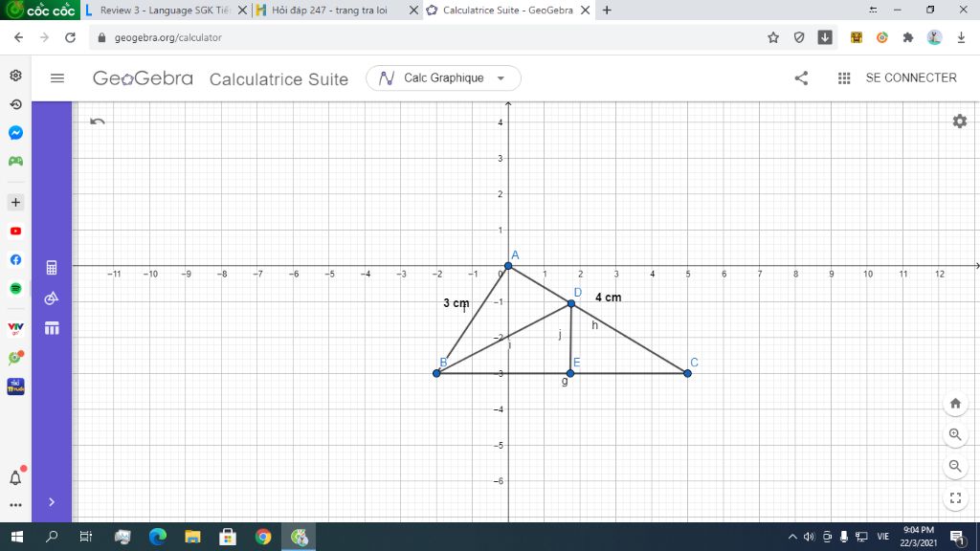
Task: Select point B on the graph
Action: pyautogui.click(x=436, y=374)
